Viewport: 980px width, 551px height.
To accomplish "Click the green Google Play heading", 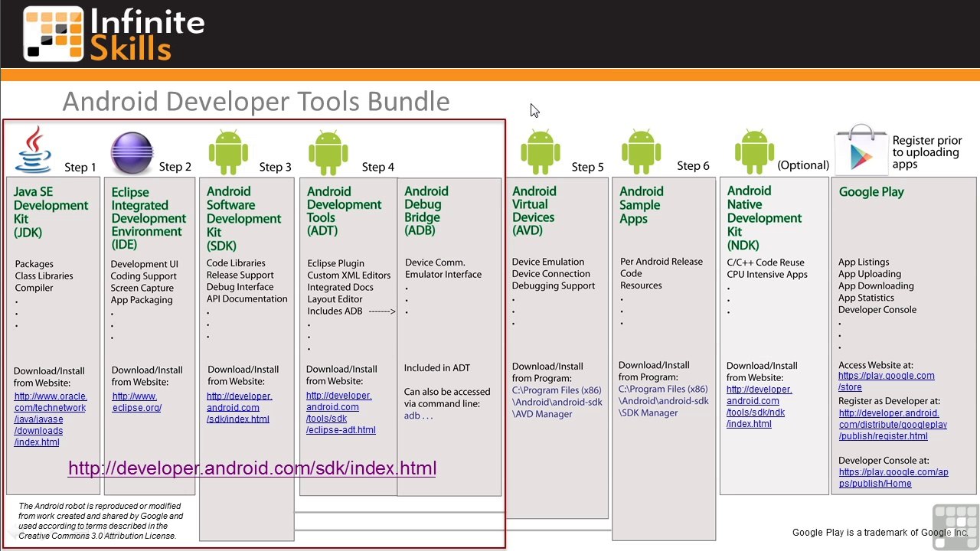I will coord(871,192).
